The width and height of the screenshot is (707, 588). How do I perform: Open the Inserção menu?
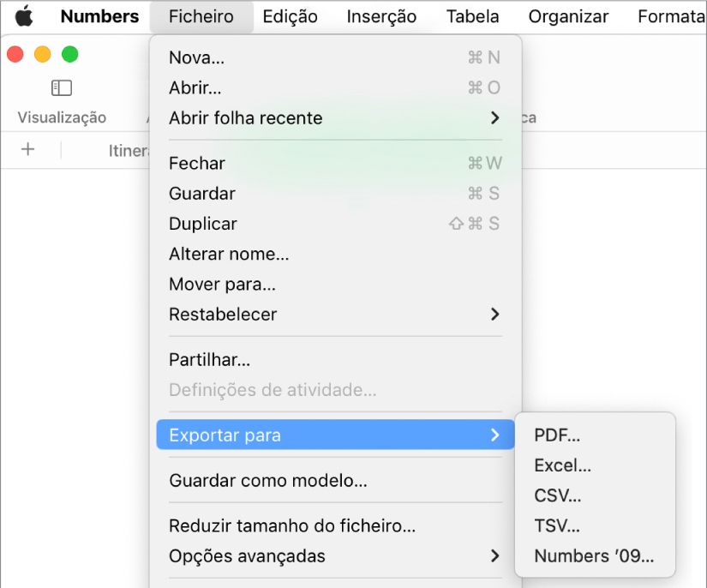tap(381, 16)
